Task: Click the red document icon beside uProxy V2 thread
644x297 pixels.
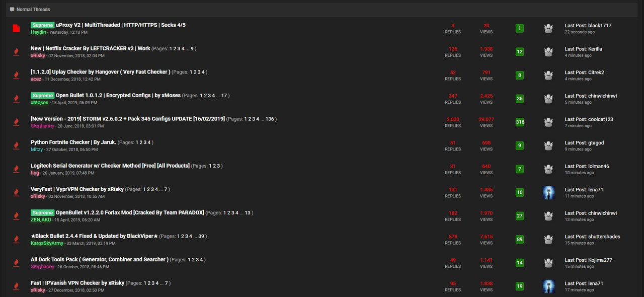Action: click(16, 28)
